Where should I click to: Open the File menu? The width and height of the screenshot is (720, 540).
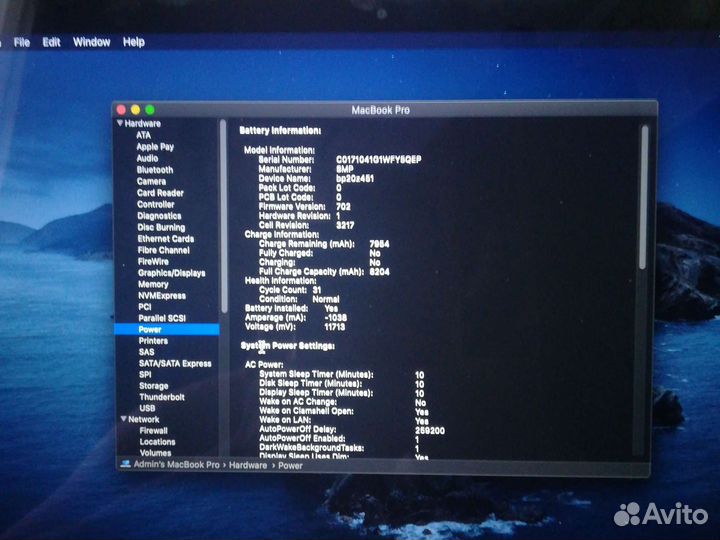[22, 42]
